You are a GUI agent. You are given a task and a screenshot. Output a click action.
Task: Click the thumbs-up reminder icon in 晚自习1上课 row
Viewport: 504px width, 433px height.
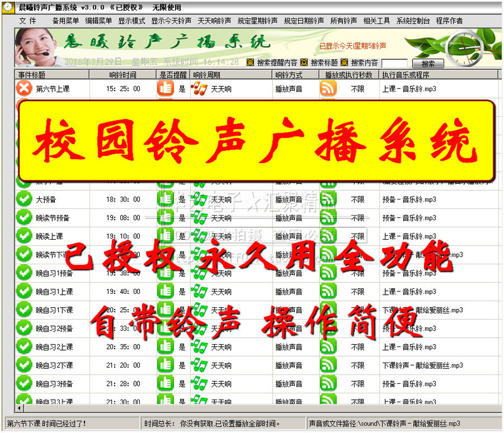[166, 291]
